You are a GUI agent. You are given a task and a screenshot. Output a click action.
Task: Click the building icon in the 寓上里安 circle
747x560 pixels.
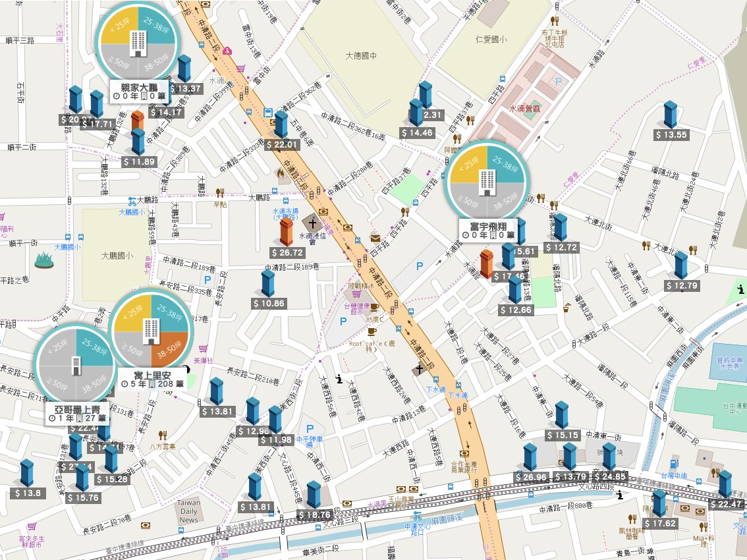(152, 331)
